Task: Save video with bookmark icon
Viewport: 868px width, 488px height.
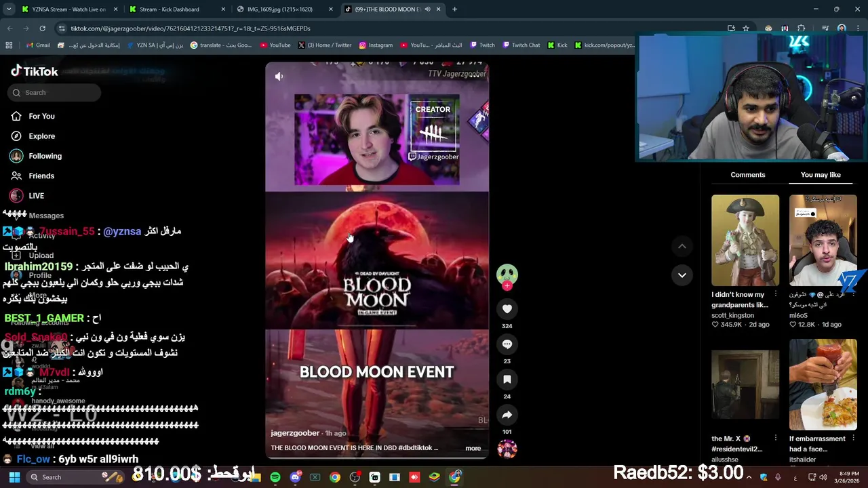Action: click(x=507, y=380)
